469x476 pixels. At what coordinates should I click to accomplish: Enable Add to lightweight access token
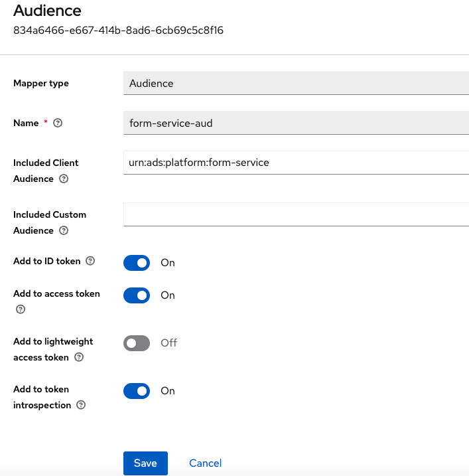coord(137,343)
